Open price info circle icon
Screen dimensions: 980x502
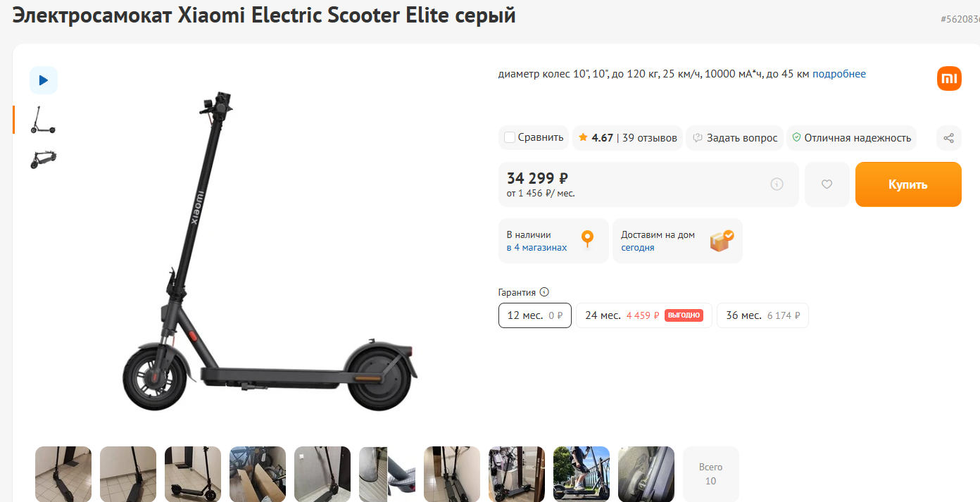(x=777, y=184)
